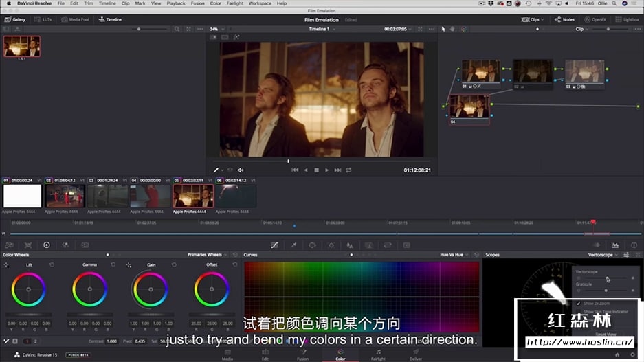Open the Keyframes palette icon

pyautogui.click(x=597, y=245)
